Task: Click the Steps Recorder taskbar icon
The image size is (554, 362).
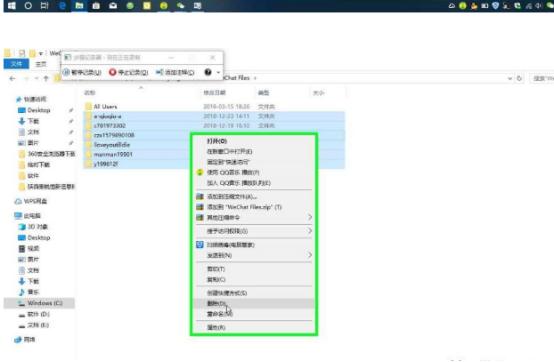Action: [x=197, y=6]
